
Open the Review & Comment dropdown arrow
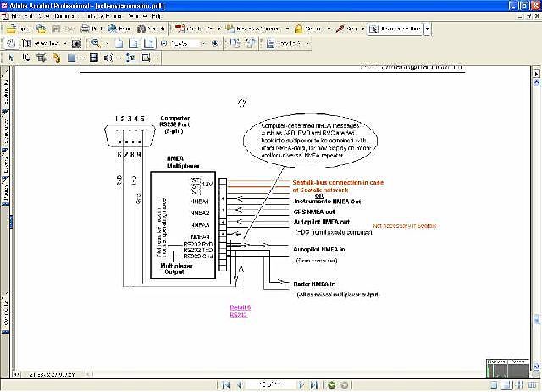click(x=287, y=29)
